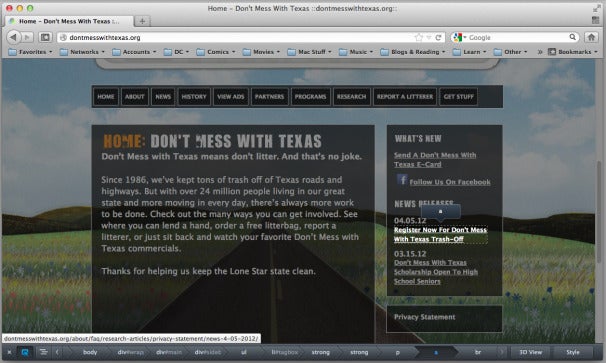606x363 pixels.
Task: Open the VIEW ADS menu item
Action: coord(231,97)
